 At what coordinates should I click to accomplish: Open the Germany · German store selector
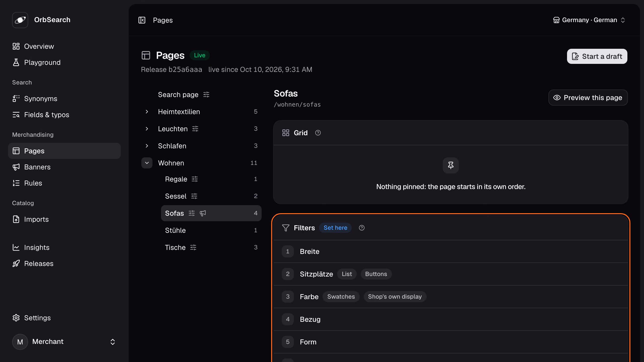pos(589,20)
